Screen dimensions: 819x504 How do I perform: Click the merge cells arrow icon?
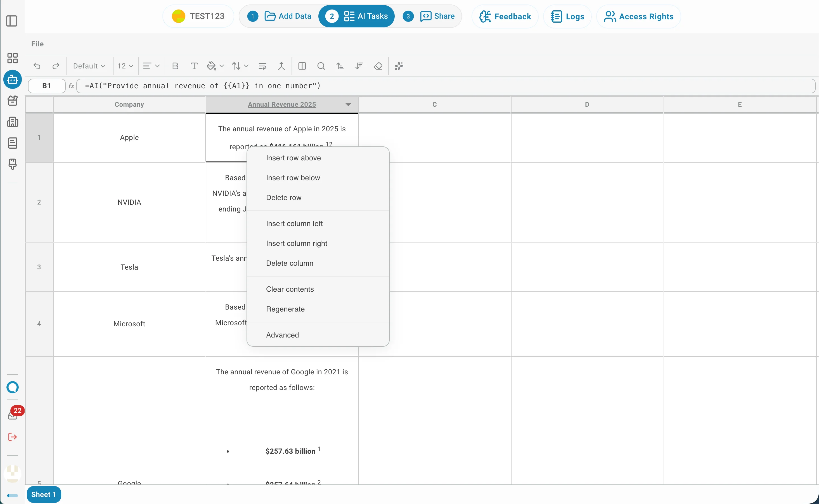click(x=281, y=66)
